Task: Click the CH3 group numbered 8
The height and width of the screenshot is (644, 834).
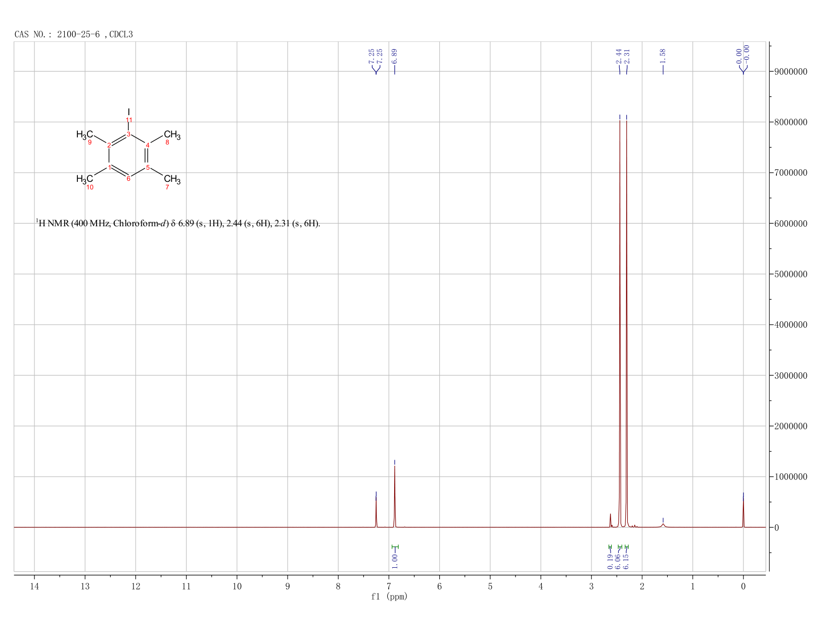Action: [x=172, y=135]
